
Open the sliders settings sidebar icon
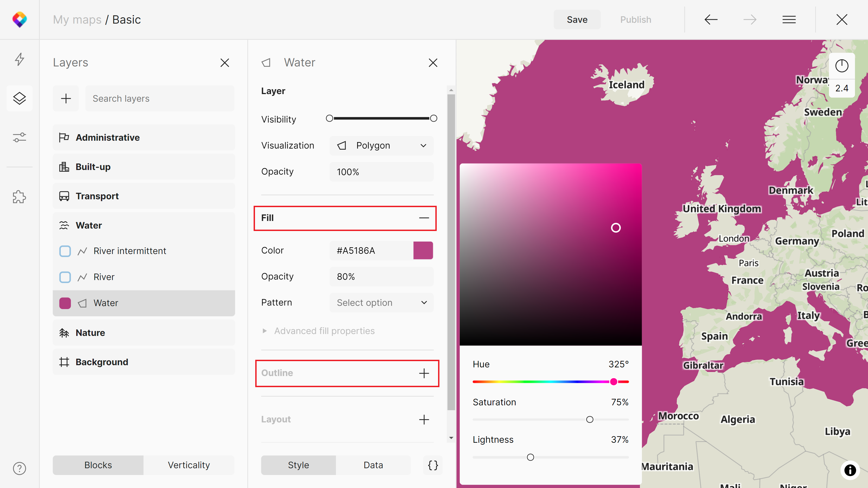[20, 137]
